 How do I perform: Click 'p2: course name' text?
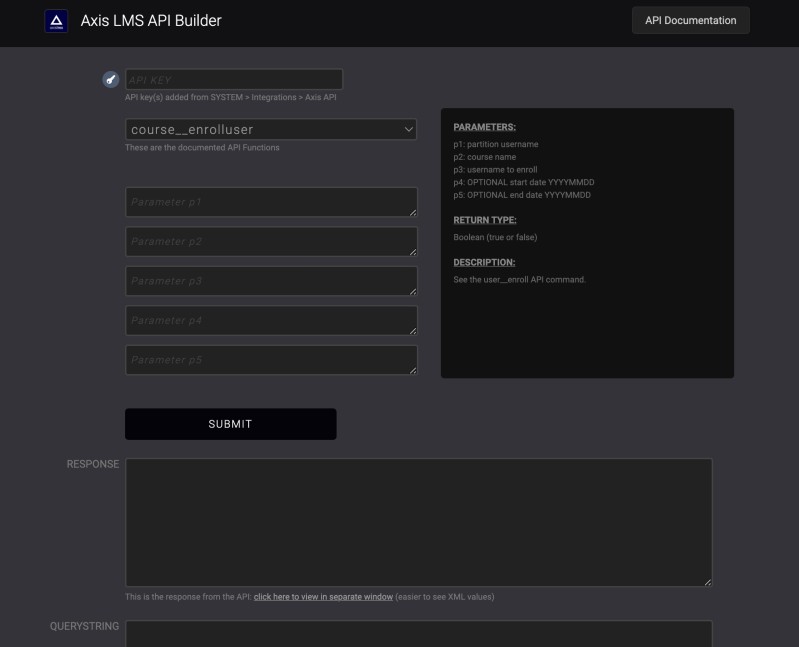coord(485,157)
